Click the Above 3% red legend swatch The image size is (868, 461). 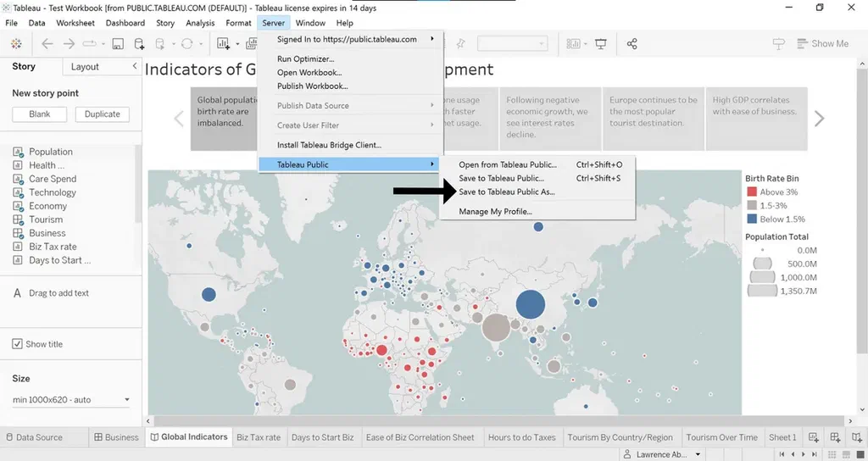coord(752,192)
